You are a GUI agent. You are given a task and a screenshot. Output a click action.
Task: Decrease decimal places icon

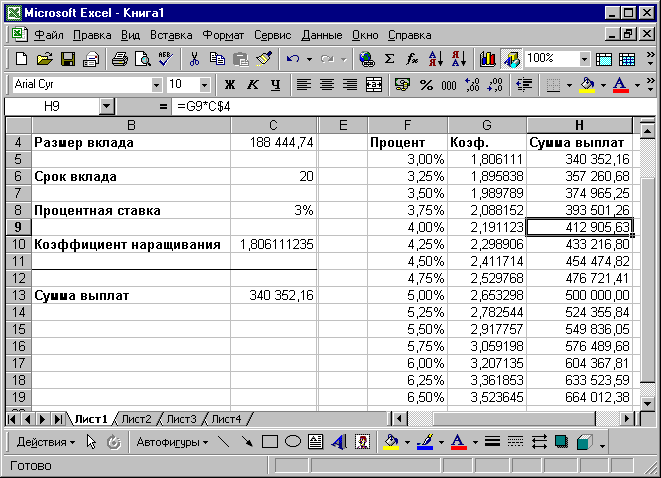tap(495, 85)
